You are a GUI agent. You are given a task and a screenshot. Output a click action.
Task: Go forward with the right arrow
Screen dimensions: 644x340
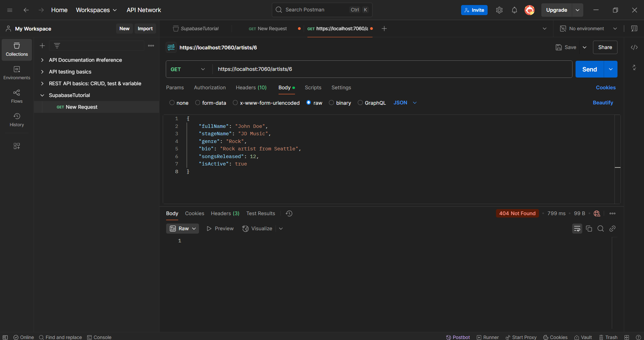pos(41,10)
